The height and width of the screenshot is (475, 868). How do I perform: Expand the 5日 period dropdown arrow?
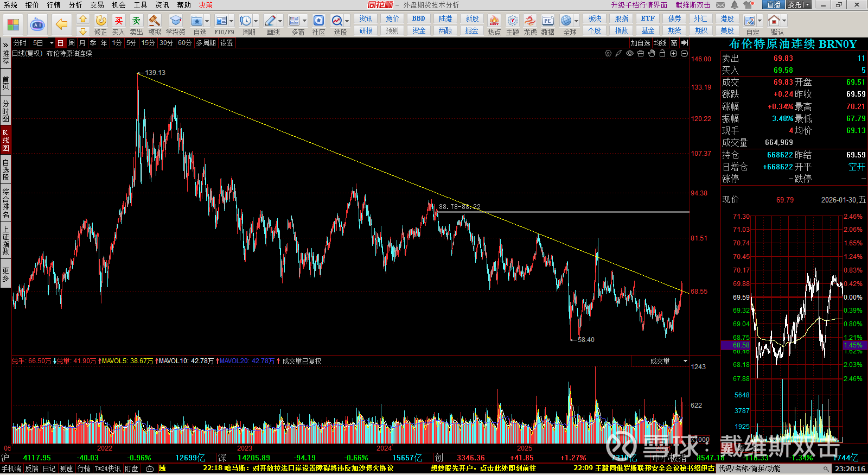[52, 43]
